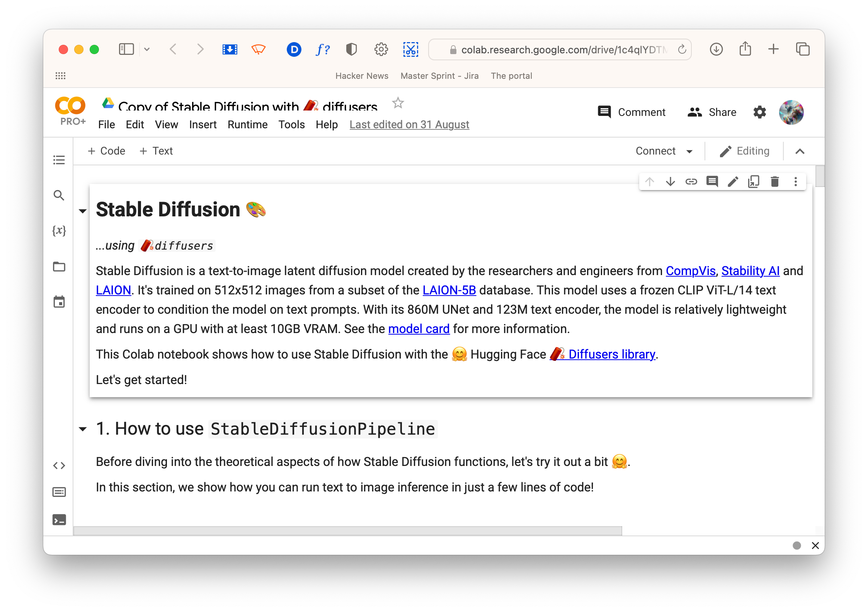
Task: Click the Share button top right
Action: click(x=712, y=111)
